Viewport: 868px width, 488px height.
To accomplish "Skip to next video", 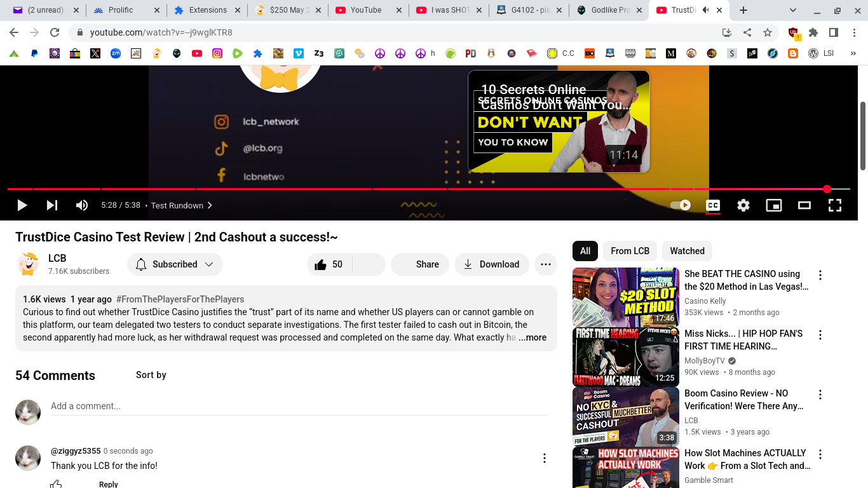I will tap(52, 205).
